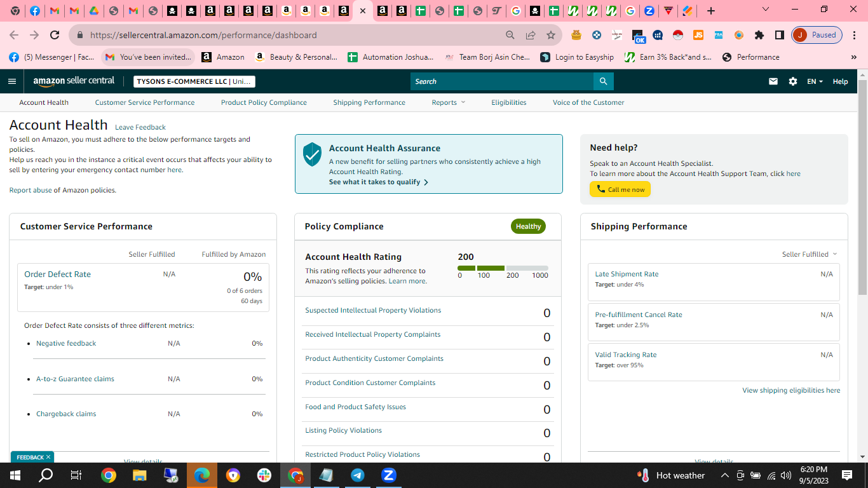Click the Seller Central Search field
Image resolution: width=868 pixels, height=488 pixels.
point(502,81)
